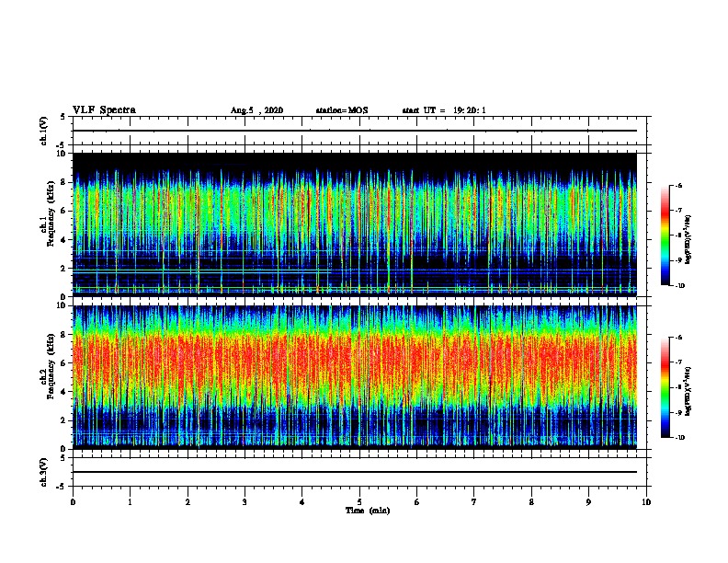Screen dimensions: 728x563
Task: Click the ch.1 color bar log(PSD) units label
Action: point(688,239)
